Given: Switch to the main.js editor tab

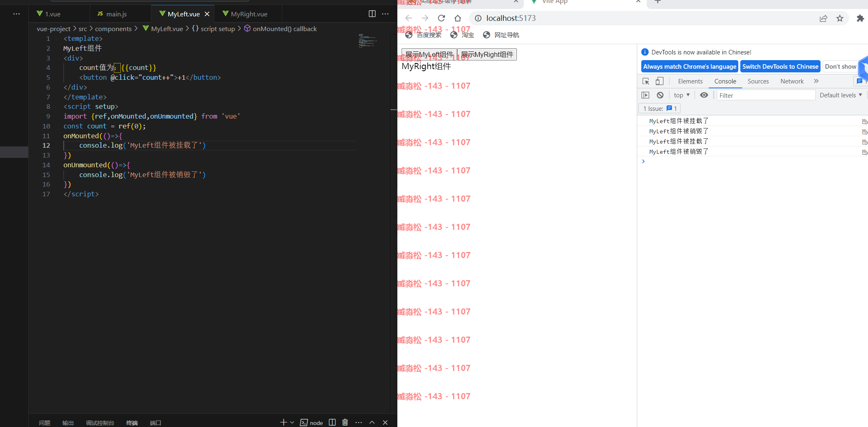Looking at the screenshot, I should [x=112, y=14].
